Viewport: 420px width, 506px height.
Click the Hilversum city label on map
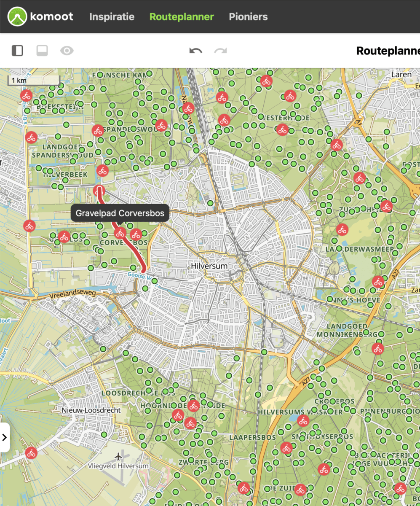point(209,266)
